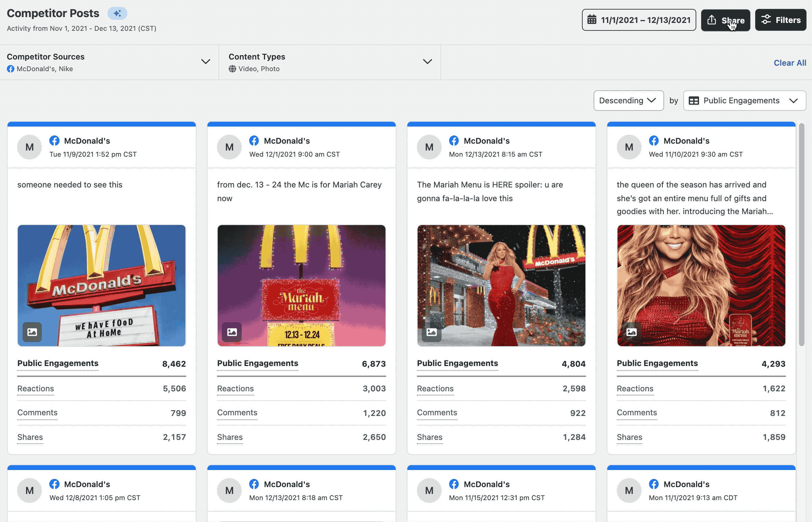The image size is (812, 522).
Task: Click 'someone needed to see this' post text
Action: coord(70,185)
